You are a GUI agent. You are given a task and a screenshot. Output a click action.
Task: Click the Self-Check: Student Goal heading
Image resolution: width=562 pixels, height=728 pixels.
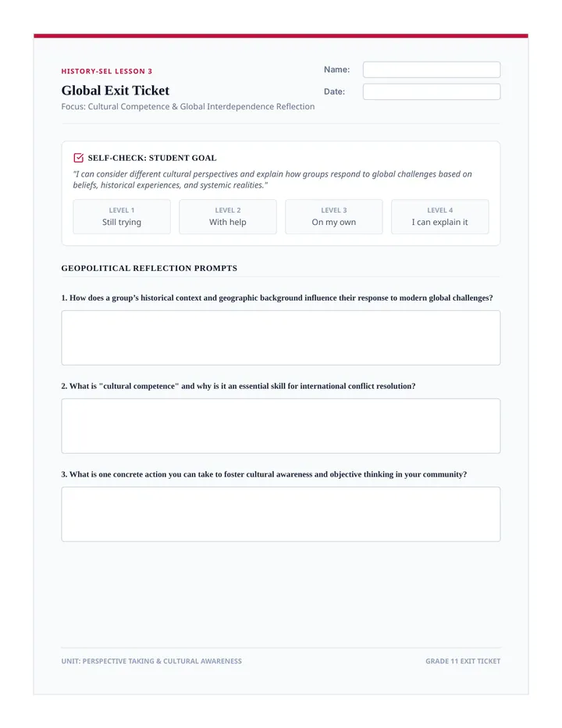coord(152,158)
